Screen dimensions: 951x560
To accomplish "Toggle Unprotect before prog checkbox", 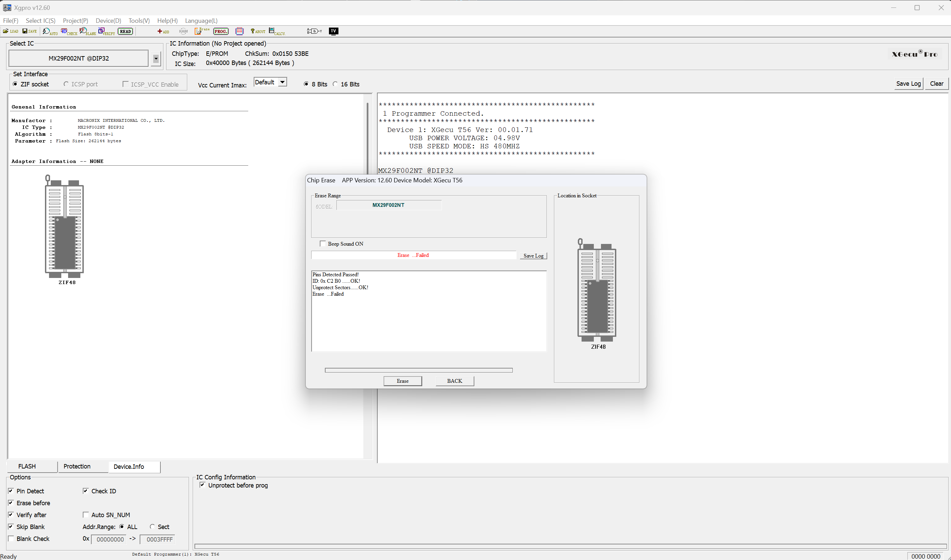I will (x=203, y=485).
